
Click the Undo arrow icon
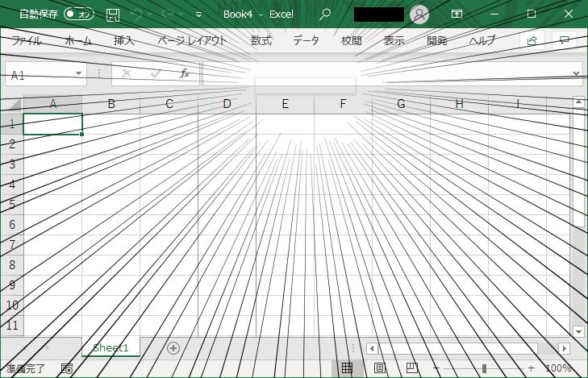click(x=136, y=15)
